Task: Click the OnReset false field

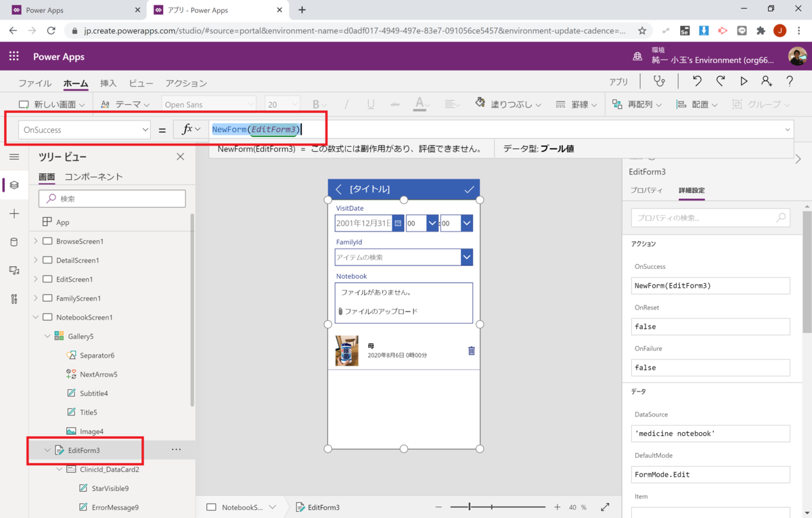Action: (x=710, y=326)
